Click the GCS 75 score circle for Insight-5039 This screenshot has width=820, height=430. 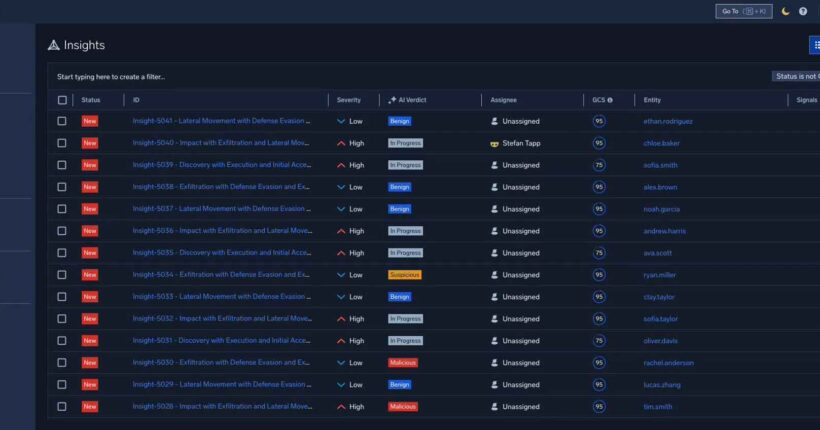pos(599,165)
